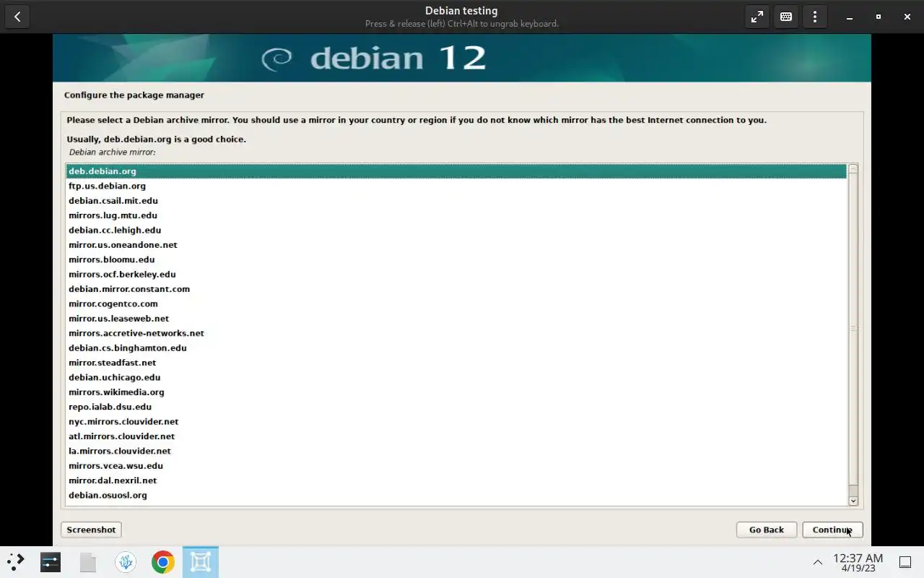
Task: Select mirror debian.cc.lehigh.edu
Action: 456,230
